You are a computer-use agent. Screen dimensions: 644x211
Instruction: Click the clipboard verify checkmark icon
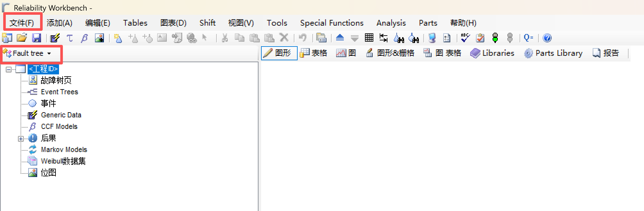[x=480, y=38]
